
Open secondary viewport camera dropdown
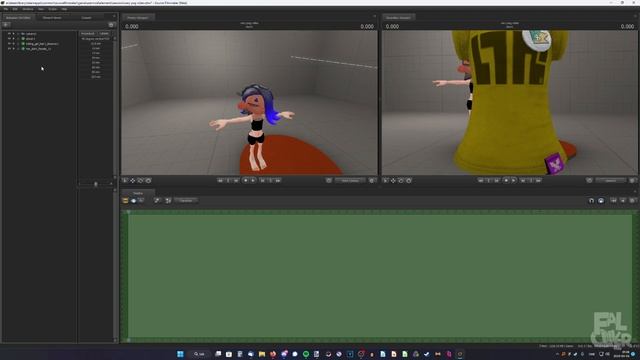611,180
